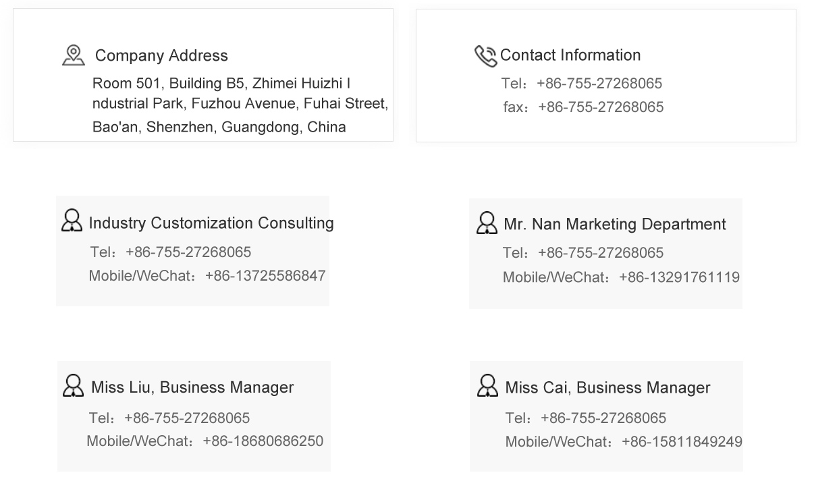
Task: Select the Room 501 company address text
Action: 240,105
